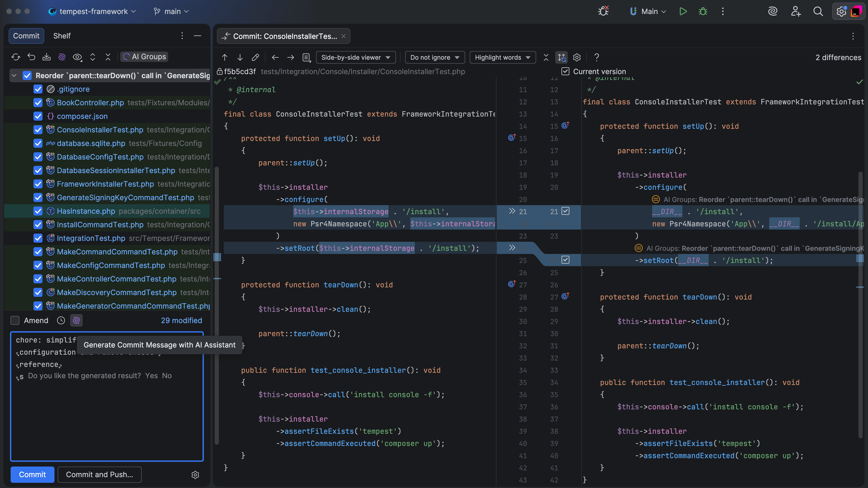Show diff preview using the eye icon
This screenshot has width=868, height=488.
coord(78,57)
